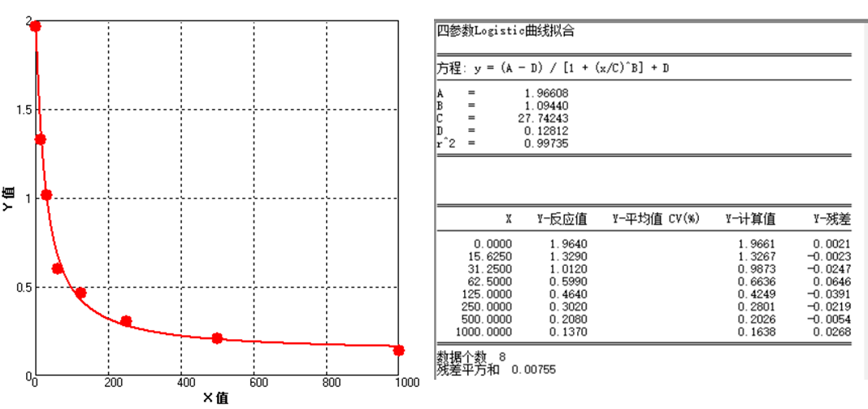The image size is (868, 409).
Task: Click the Y-反应值 column header
Action: click(562, 219)
